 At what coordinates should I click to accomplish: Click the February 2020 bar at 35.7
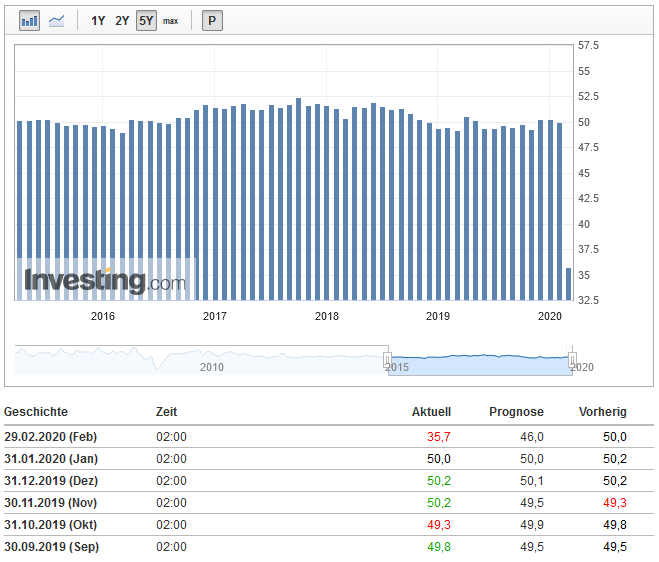tap(569, 284)
